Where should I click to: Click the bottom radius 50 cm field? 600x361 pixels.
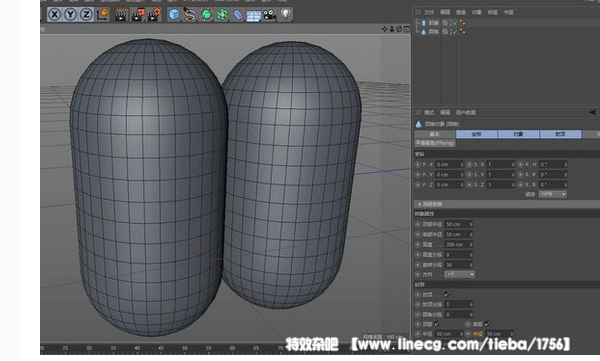tap(458, 234)
